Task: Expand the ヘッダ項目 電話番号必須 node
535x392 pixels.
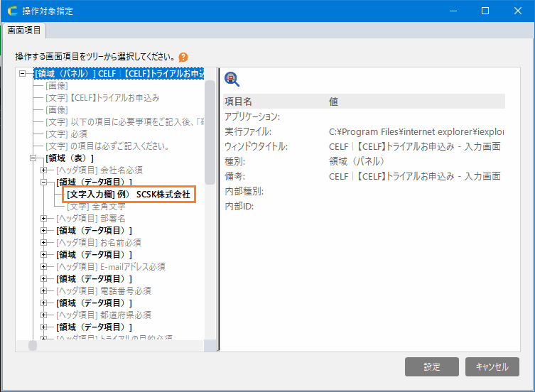Action: pyautogui.click(x=44, y=290)
